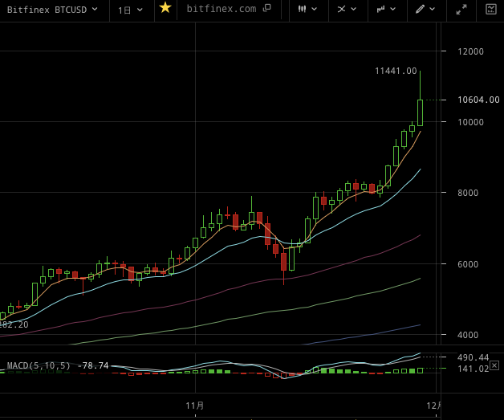Click the yellow favorite star icon
The height and width of the screenshot is (420, 504).
coord(165,8)
